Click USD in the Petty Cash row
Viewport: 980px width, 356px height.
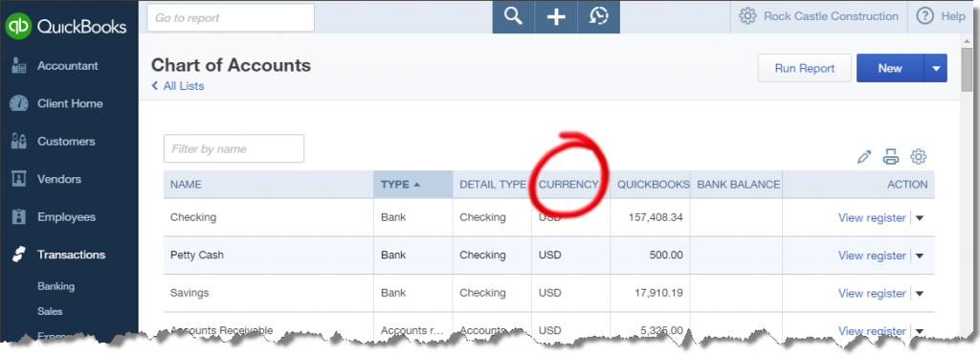tap(550, 255)
